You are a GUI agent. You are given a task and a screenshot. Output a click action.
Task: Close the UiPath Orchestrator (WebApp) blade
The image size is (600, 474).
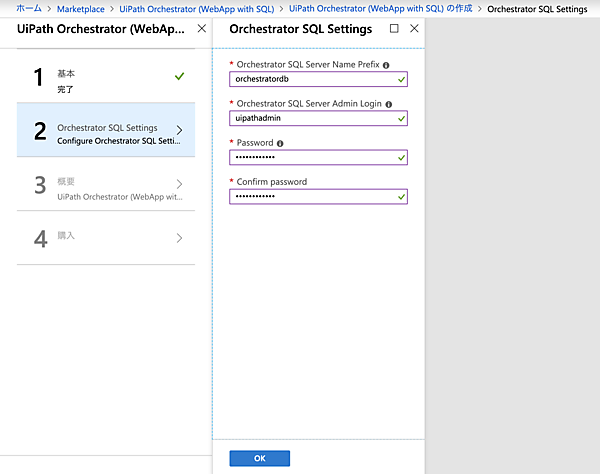202,29
